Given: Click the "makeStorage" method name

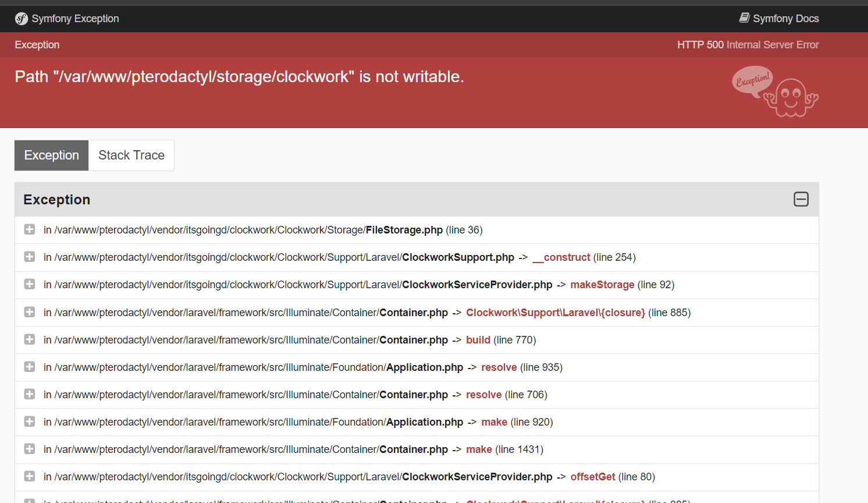Looking at the screenshot, I should click(x=602, y=285).
